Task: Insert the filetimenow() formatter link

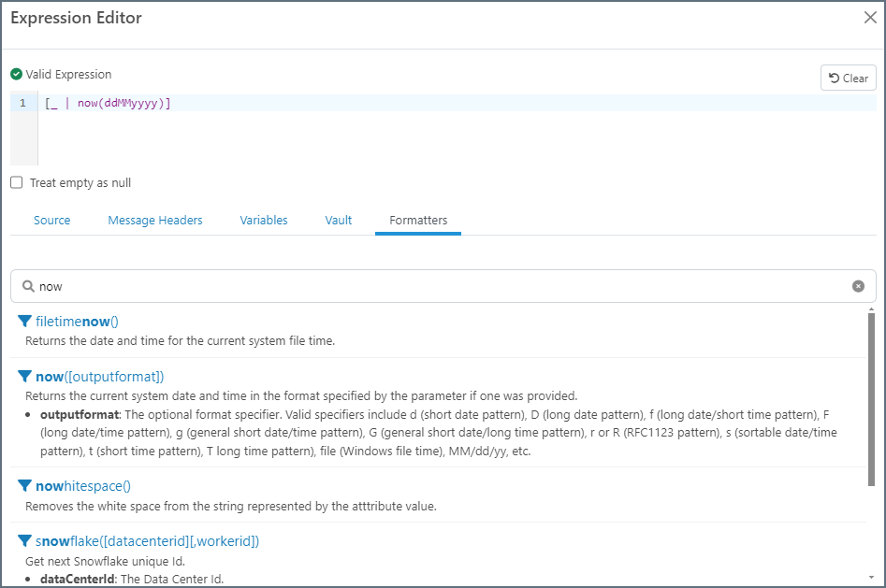Action: tap(77, 322)
